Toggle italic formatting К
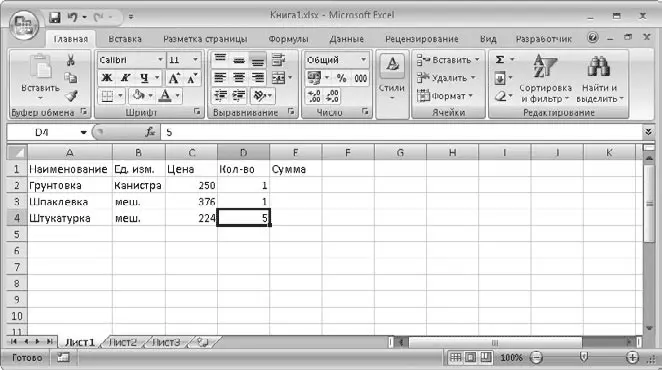662x370 pixels. point(125,78)
